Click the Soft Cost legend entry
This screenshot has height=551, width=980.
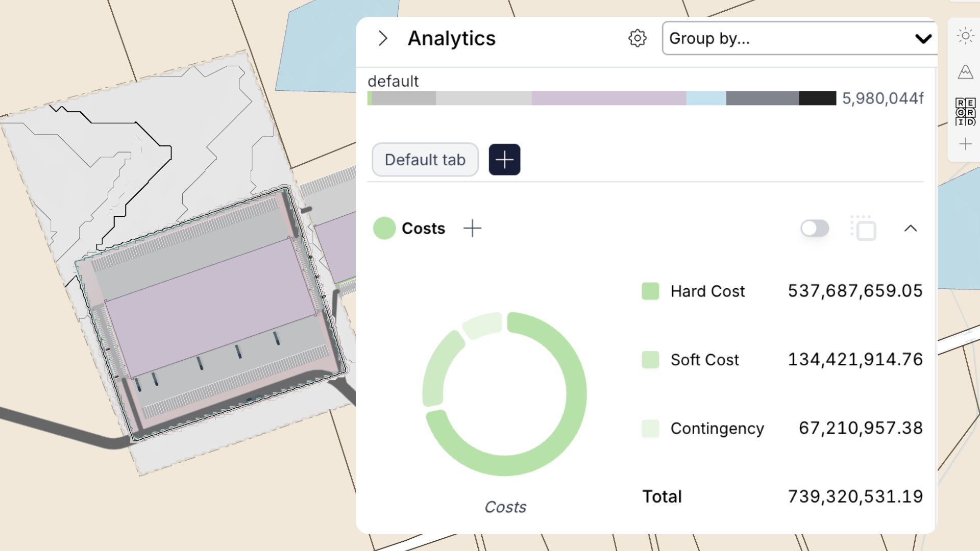pos(704,360)
